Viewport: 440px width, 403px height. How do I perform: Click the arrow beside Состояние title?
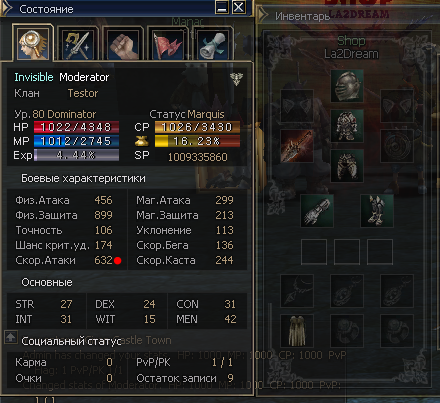(6, 8)
